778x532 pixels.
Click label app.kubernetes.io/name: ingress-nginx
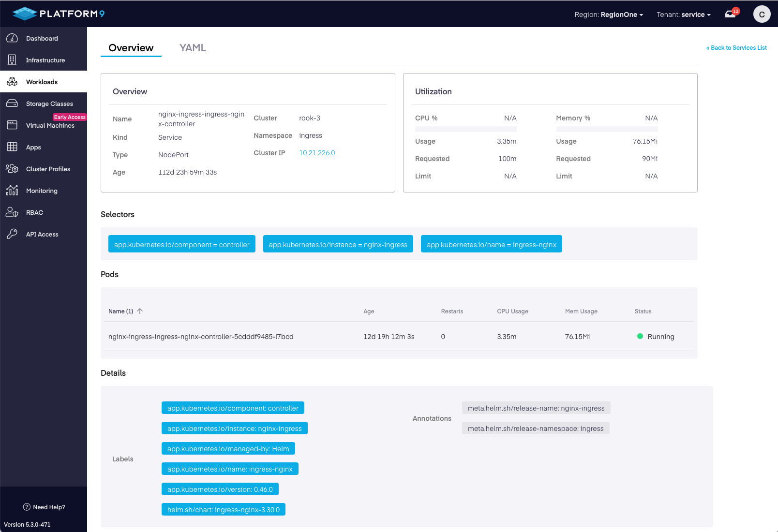pos(230,469)
